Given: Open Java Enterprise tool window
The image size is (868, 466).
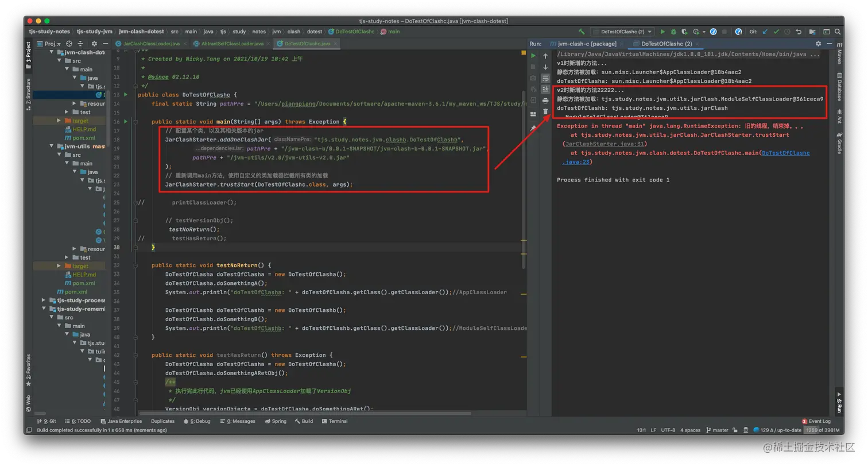Looking at the screenshot, I should [121, 421].
